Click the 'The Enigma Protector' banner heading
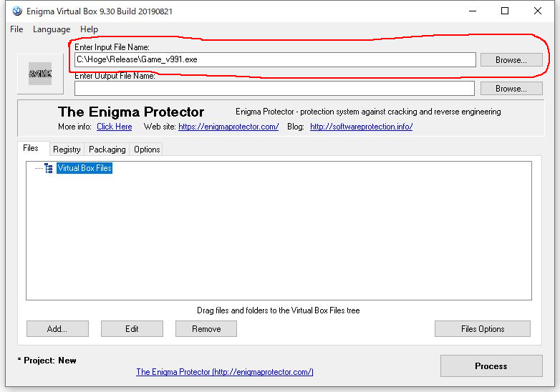This screenshot has height=392, width=560. [x=131, y=112]
